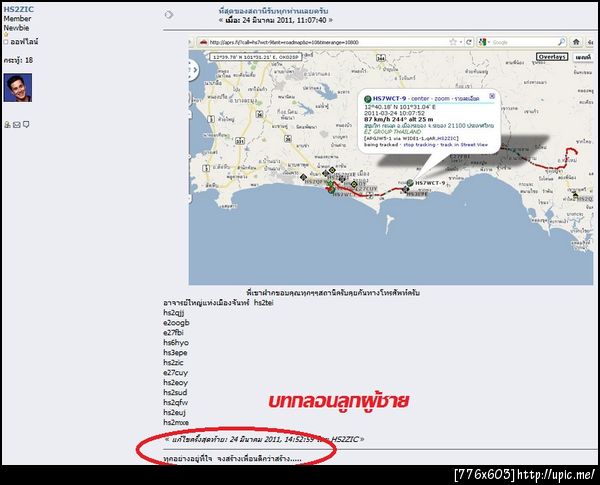Open the Overlays dropdown on the map

click(x=552, y=57)
